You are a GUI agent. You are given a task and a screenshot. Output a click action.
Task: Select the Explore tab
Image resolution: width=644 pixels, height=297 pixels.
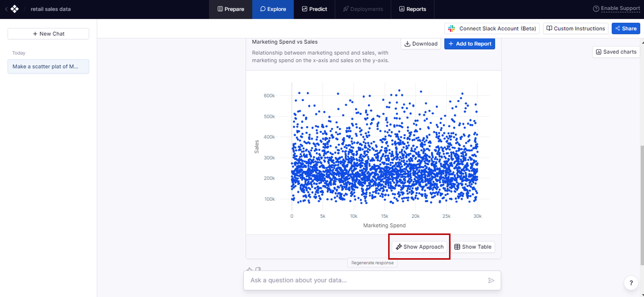tap(273, 9)
